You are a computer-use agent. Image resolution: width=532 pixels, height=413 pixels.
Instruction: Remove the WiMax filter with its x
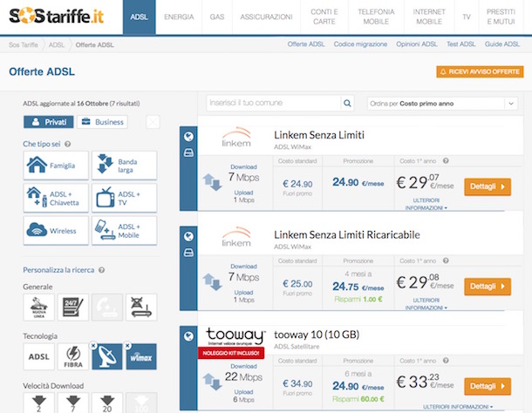(127, 346)
